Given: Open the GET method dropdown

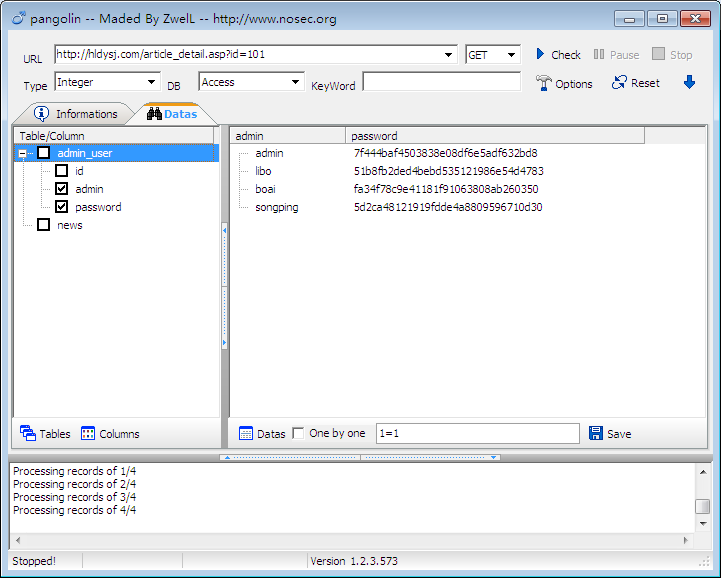Looking at the screenshot, I should click(x=511, y=55).
